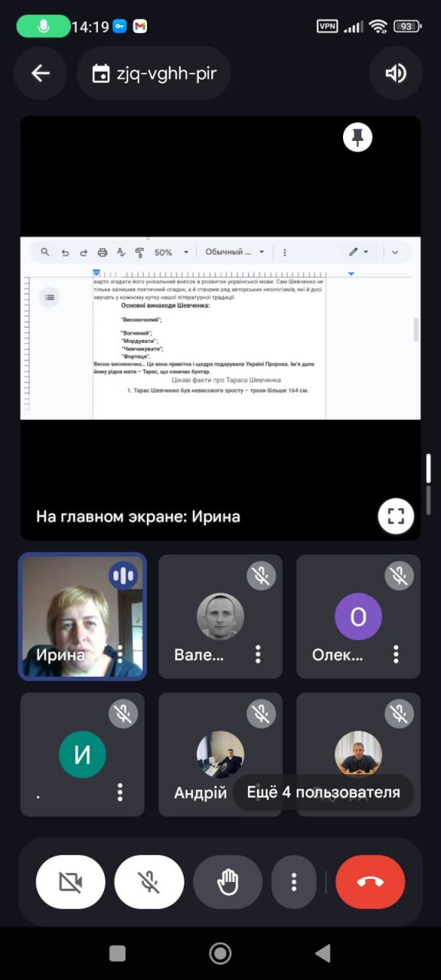Turn on the camera
The image size is (441, 980).
pyautogui.click(x=70, y=882)
